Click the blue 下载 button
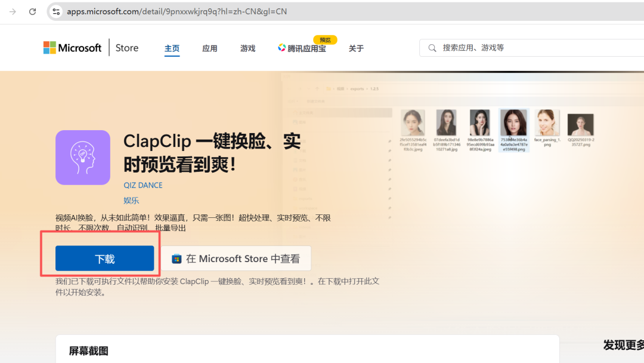Image resolution: width=644 pixels, height=363 pixels. coord(105,259)
